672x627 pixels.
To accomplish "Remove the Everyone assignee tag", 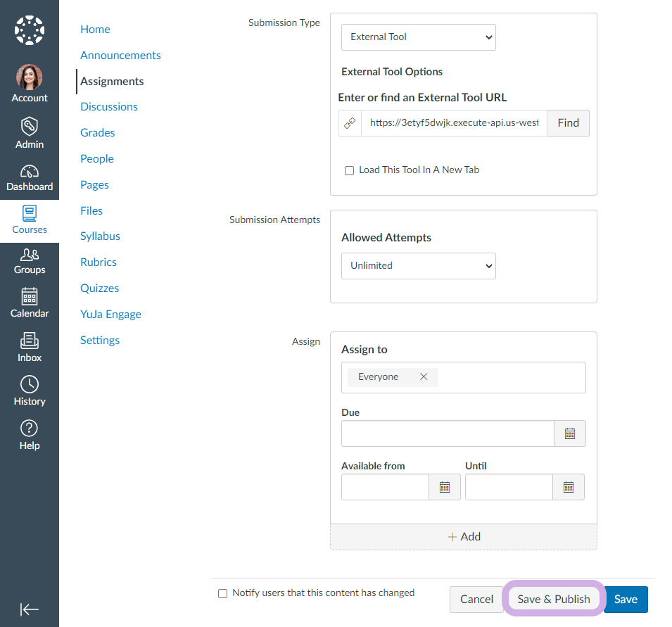I will (424, 376).
